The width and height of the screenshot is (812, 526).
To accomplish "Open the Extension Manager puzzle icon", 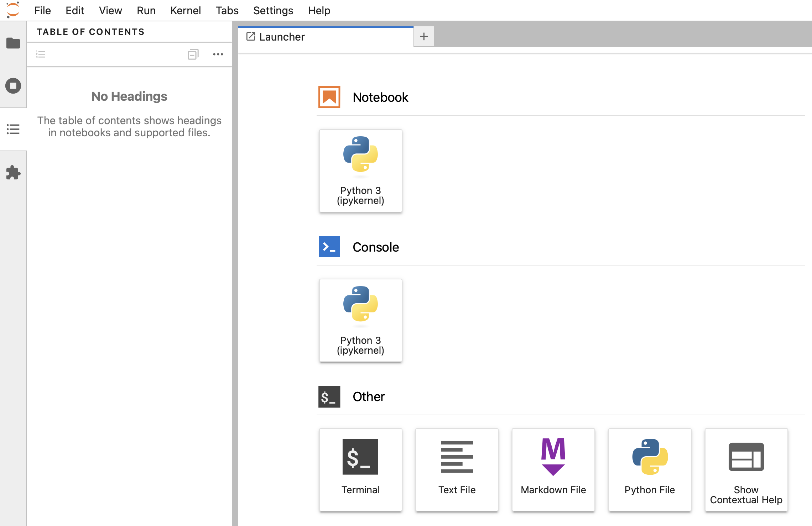I will (13, 173).
